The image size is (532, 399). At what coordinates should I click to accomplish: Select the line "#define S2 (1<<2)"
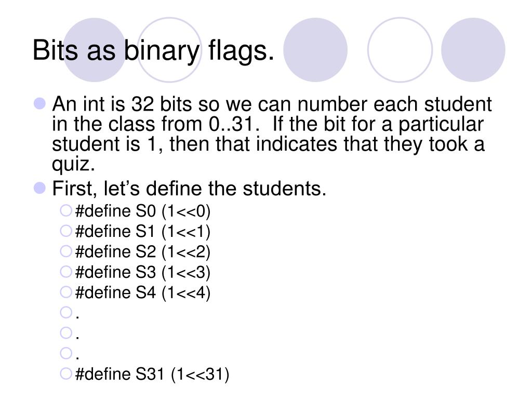[x=143, y=251]
